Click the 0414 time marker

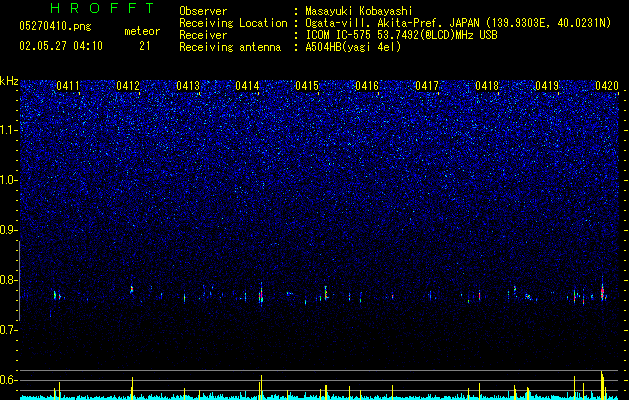click(247, 86)
